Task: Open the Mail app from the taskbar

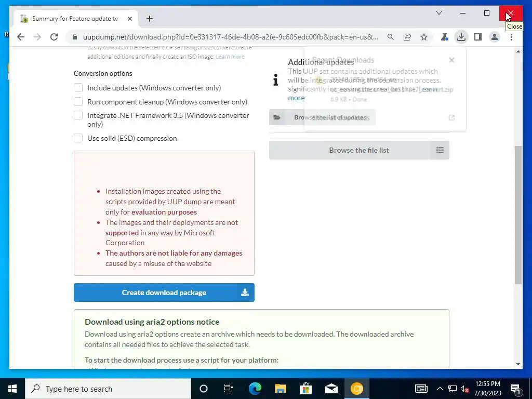Action: click(331, 389)
